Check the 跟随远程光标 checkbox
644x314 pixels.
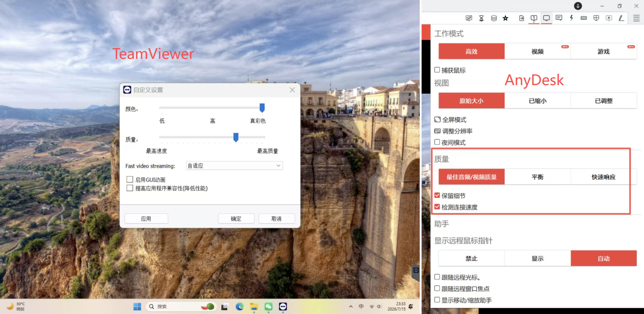click(x=437, y=277)
